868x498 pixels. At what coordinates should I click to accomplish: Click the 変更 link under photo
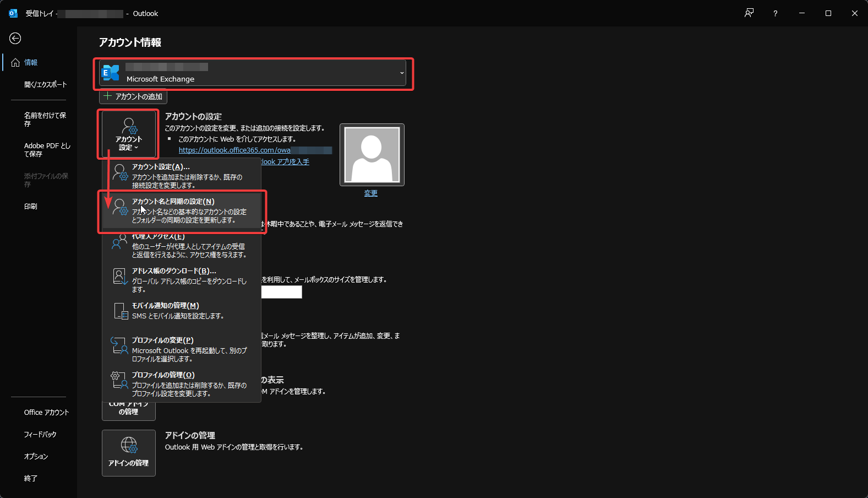click(x=371, y=193)
